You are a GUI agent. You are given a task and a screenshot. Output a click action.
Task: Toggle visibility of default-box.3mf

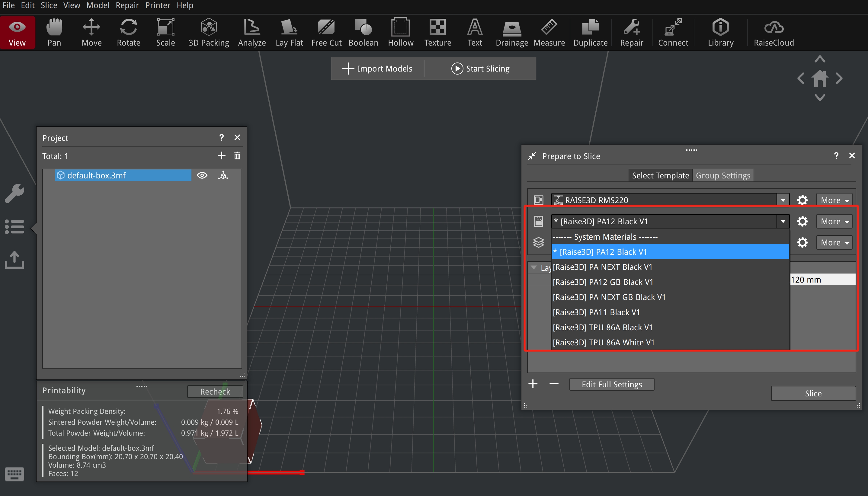(x=202, y=175)
